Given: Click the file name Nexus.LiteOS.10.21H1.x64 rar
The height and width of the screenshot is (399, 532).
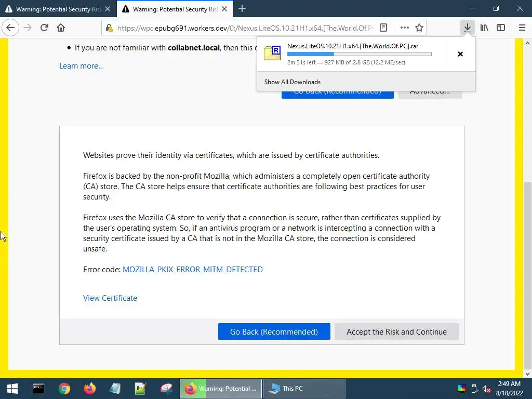Looking at the screenshot, I should click(353, 46).
